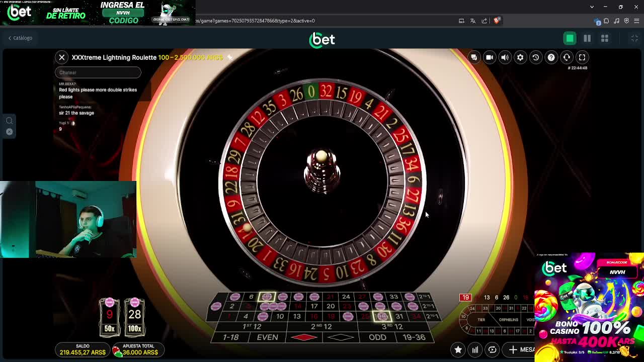
Task: Bet on EVEN
Action: (x=267, y=337)
